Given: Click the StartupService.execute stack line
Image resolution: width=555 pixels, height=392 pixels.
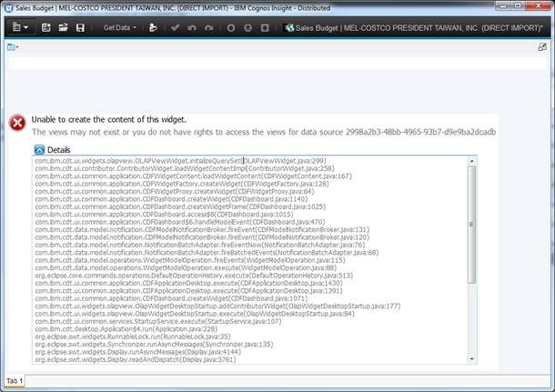Looking at the screenshot, I should pyautogui.click(x=158, y=321).
